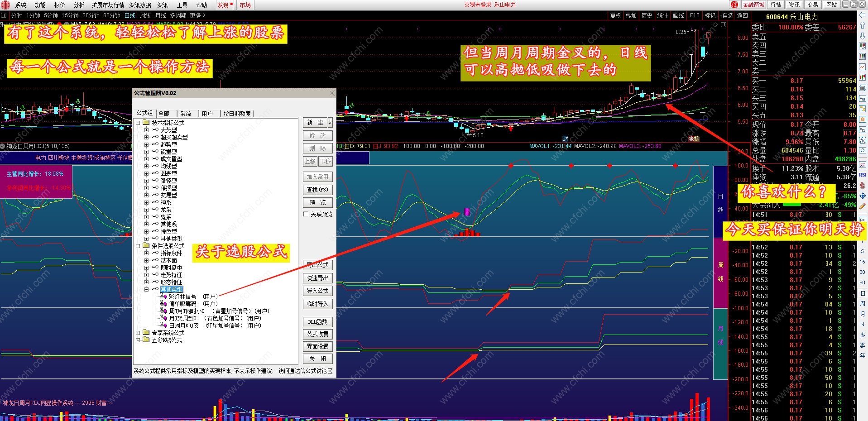Switch to the 按日期频度 tab
Viewport: 868px width, 421px height.
pos(237,114)
